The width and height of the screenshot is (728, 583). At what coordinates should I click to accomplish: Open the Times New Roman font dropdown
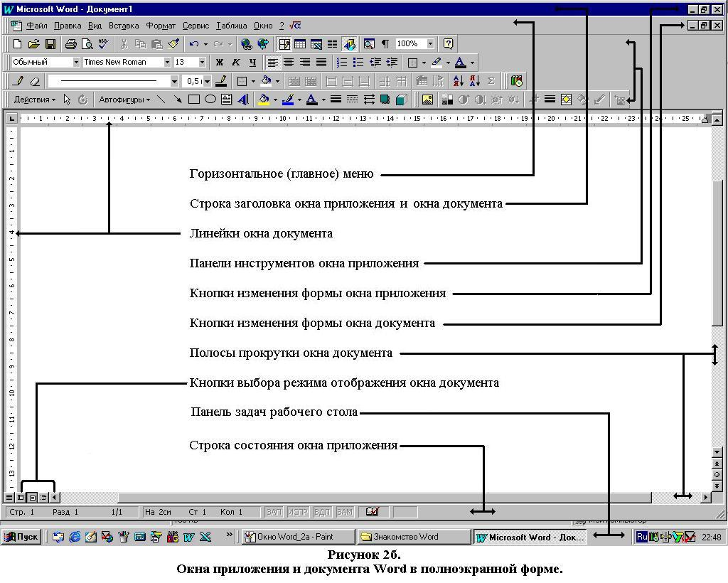point(167,62)
